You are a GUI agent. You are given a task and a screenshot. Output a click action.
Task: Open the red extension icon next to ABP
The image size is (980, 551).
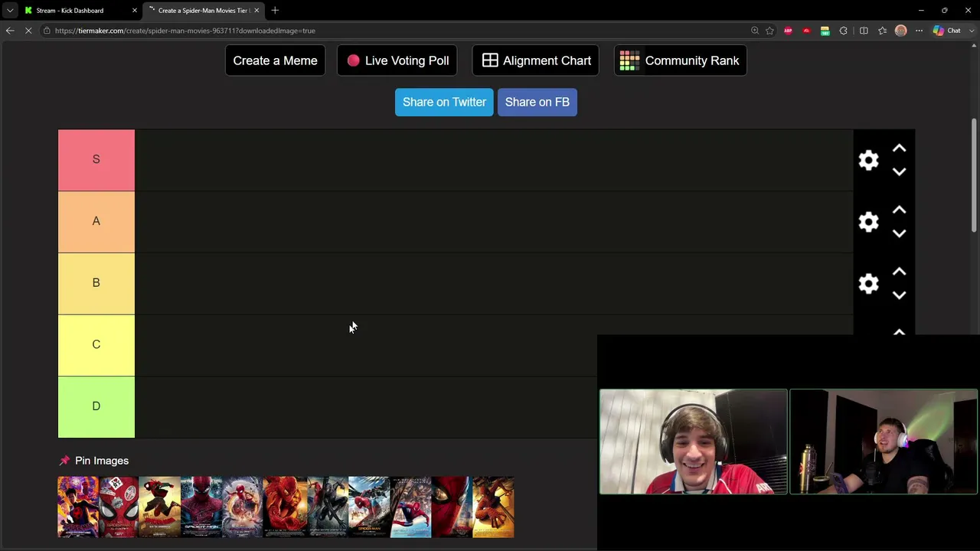click(806, 31)
